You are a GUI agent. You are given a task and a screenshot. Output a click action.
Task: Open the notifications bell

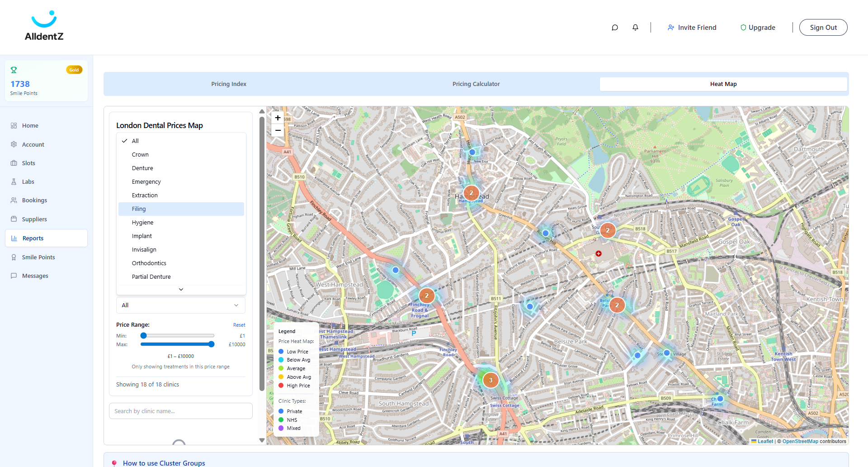pos(635,28)
